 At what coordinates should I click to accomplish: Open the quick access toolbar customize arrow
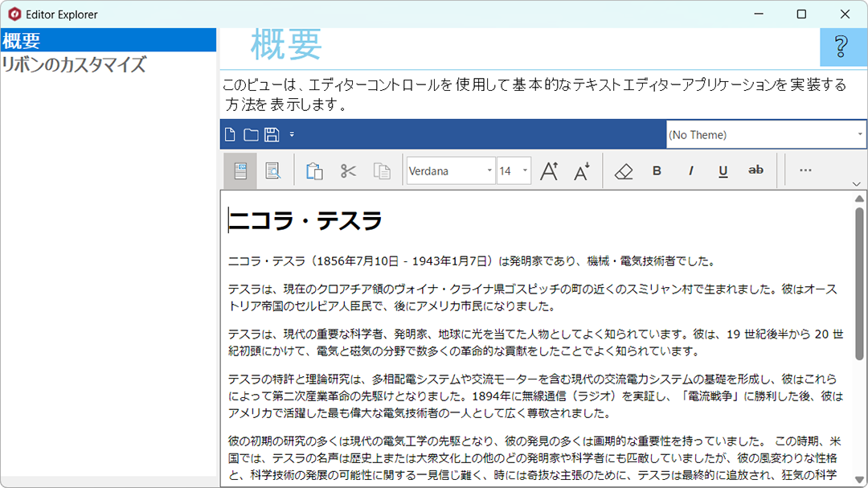click(x=292, y=134)
